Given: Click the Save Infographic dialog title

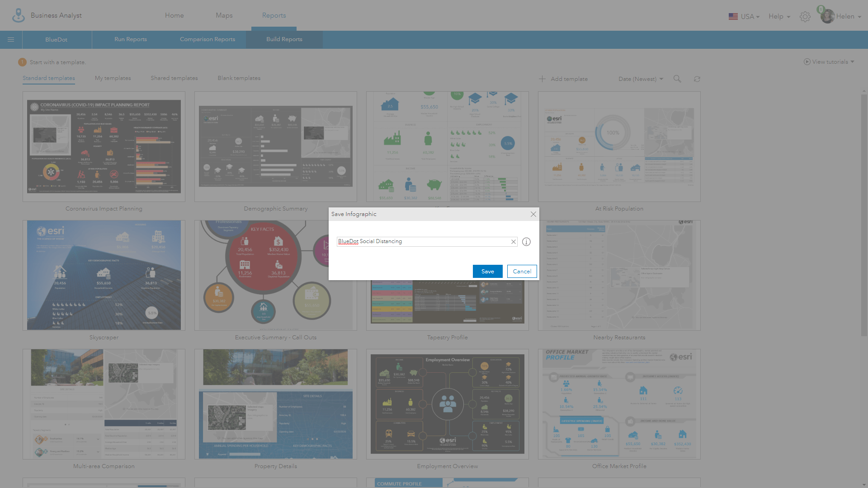Looking at the screenshot, I should point(354,214).
